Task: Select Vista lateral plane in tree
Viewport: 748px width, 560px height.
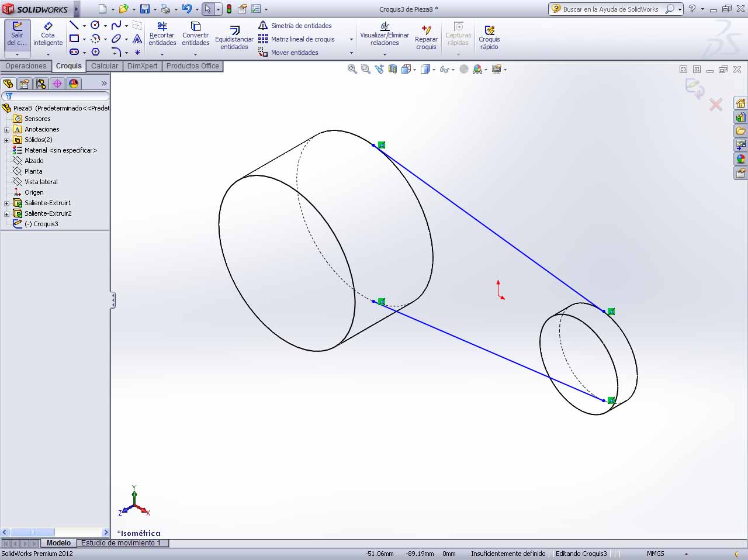Action: 41,182
